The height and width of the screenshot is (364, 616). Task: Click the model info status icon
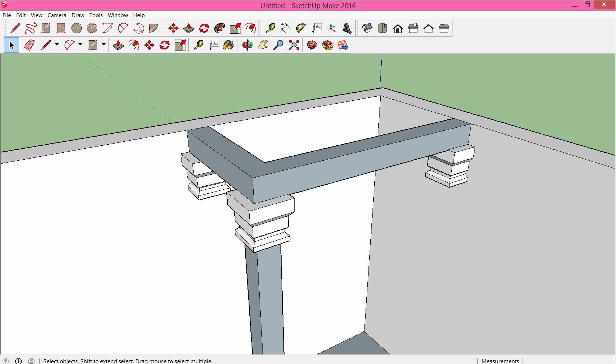pos(19,361)
